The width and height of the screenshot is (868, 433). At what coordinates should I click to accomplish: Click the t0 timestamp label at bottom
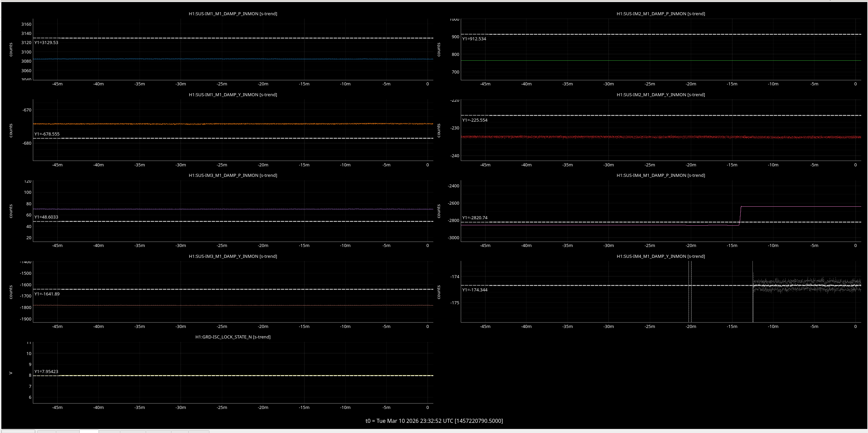tap(434, 421)
